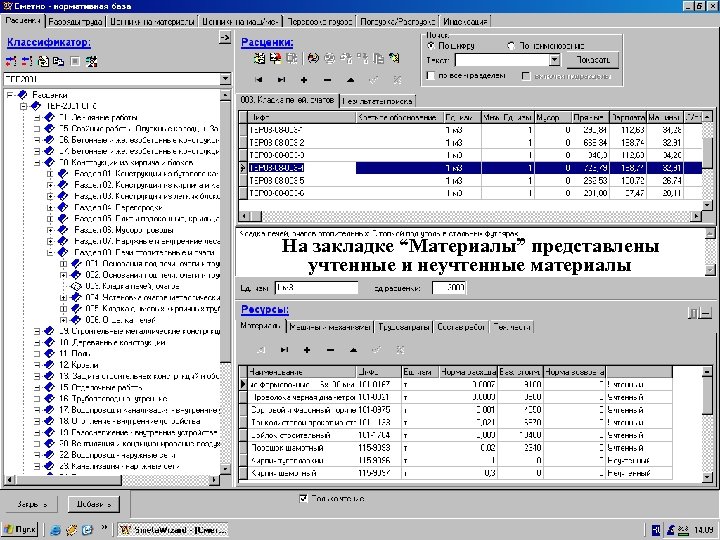Click last colorful icon in Классификатор toolbar
The width and height of the screenshot is (720, 540).
tap(91, 61)
